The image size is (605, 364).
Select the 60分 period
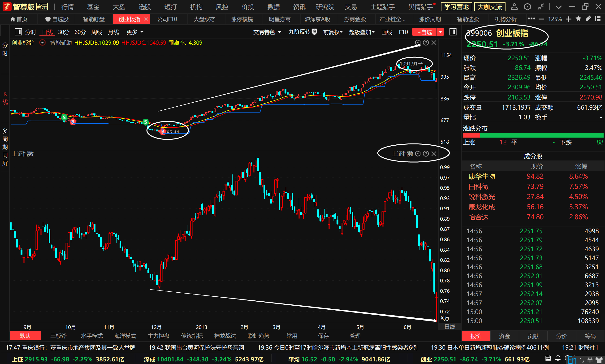tap(80, 32)
